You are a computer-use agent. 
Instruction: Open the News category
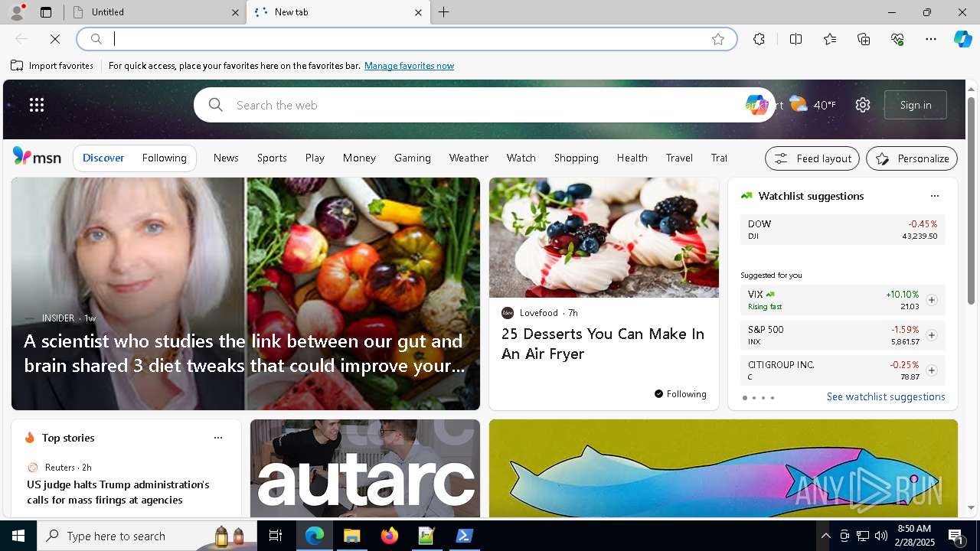[x=226, y=158]
